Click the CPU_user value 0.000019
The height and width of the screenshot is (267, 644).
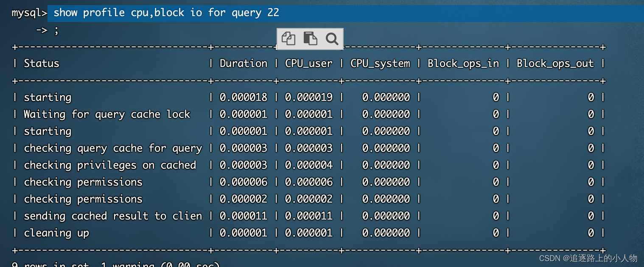309,97
